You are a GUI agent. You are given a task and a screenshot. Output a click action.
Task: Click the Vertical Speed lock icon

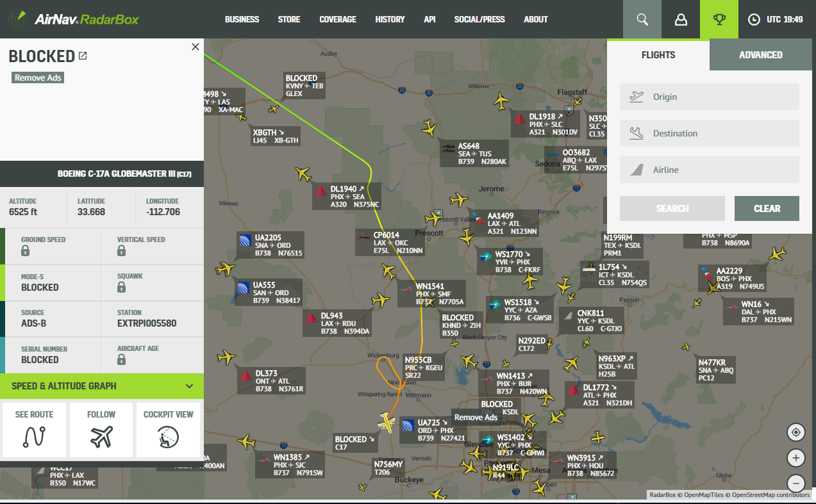click(121, 251)
